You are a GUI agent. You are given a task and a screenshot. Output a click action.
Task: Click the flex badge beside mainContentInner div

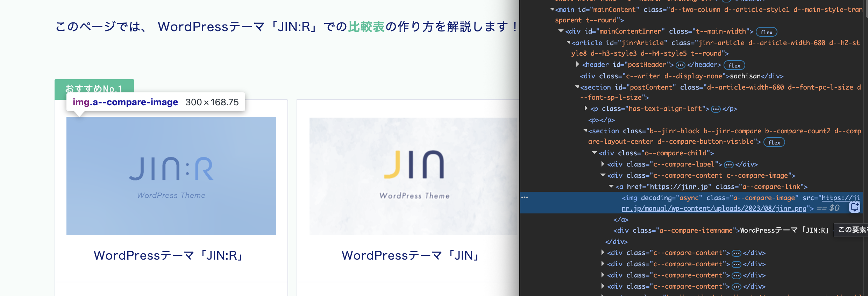tap(766, 32)
